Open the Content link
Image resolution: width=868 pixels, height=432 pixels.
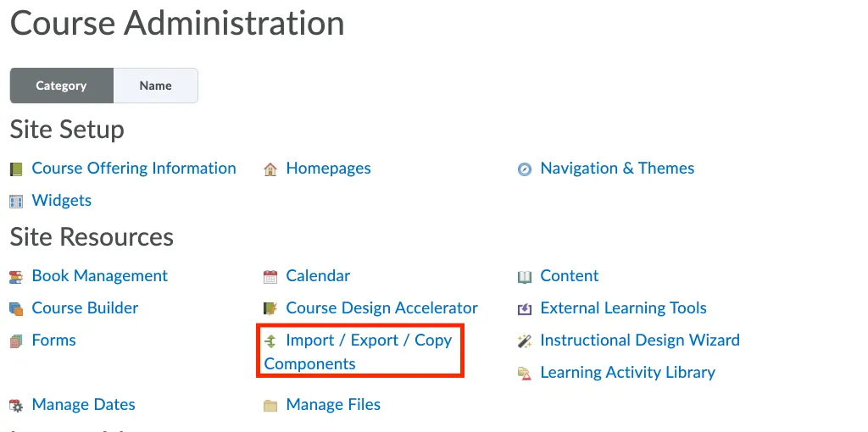coord(569,276)
